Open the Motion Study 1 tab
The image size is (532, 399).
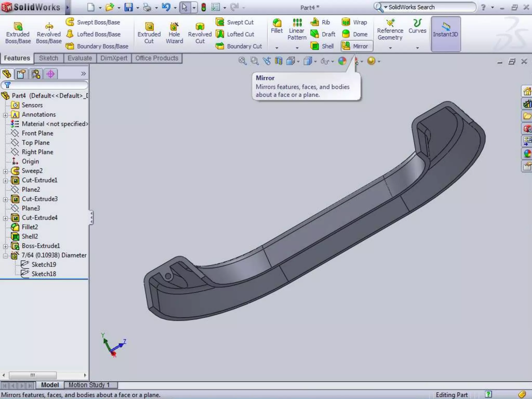[x=89, y=385]
